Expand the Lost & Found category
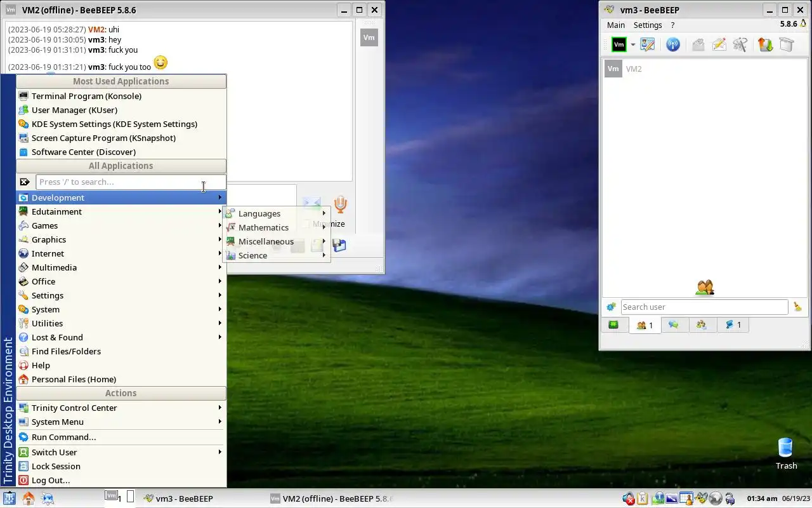Screen dimensions: 812x508 [121, 337]
